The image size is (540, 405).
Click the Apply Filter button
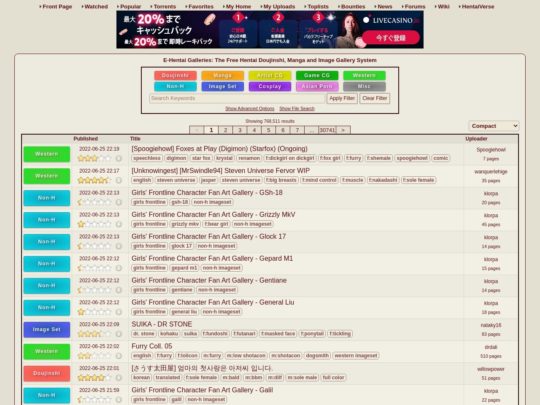point(342,98)
